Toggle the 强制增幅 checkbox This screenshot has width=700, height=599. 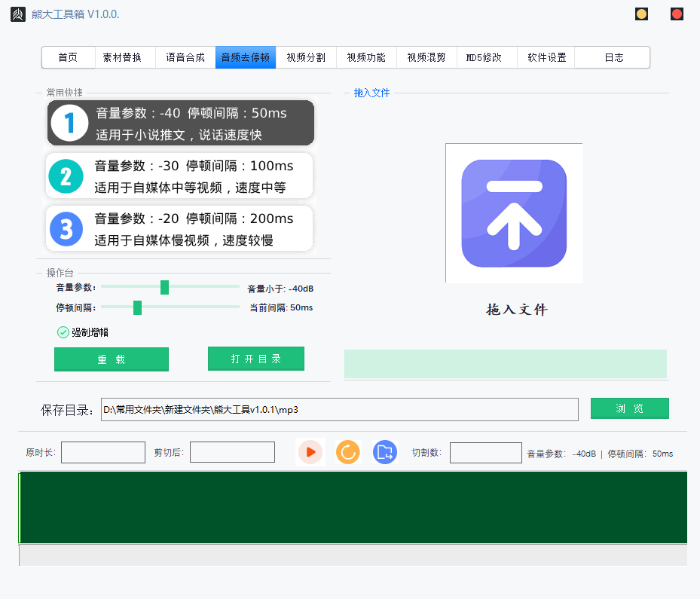[x=63, y=332]
